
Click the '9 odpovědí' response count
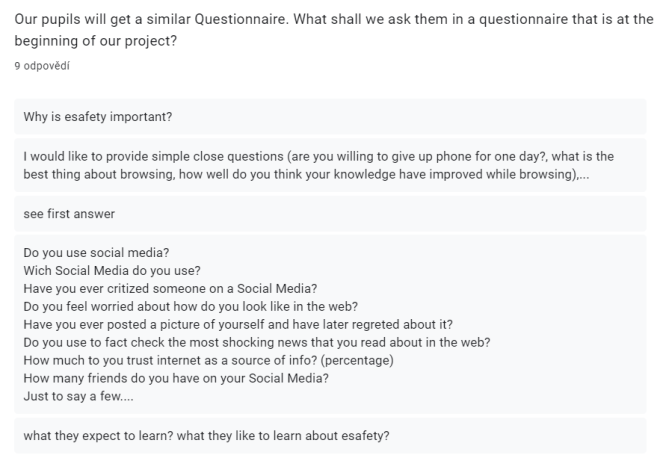42,66
